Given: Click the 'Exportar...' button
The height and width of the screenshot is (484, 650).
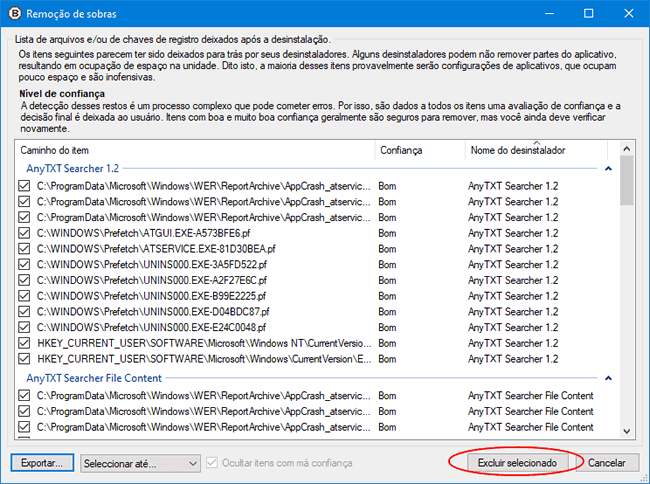Looking at the screenshot, I should 42,463.
